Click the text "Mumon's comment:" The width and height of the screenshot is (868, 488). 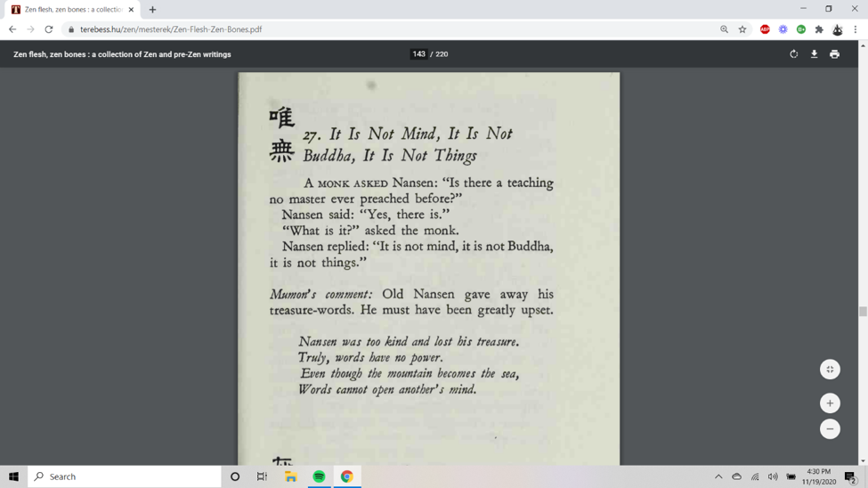321,294
